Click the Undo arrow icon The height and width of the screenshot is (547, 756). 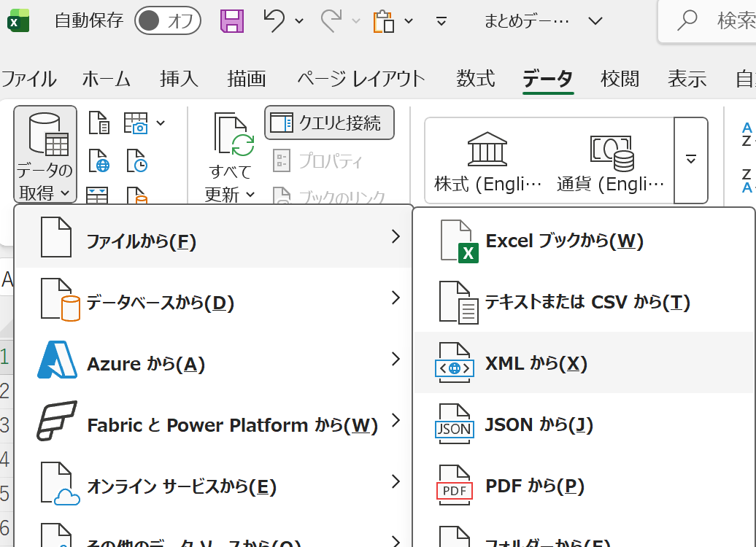pyautogui.click(x=274, y=20)
